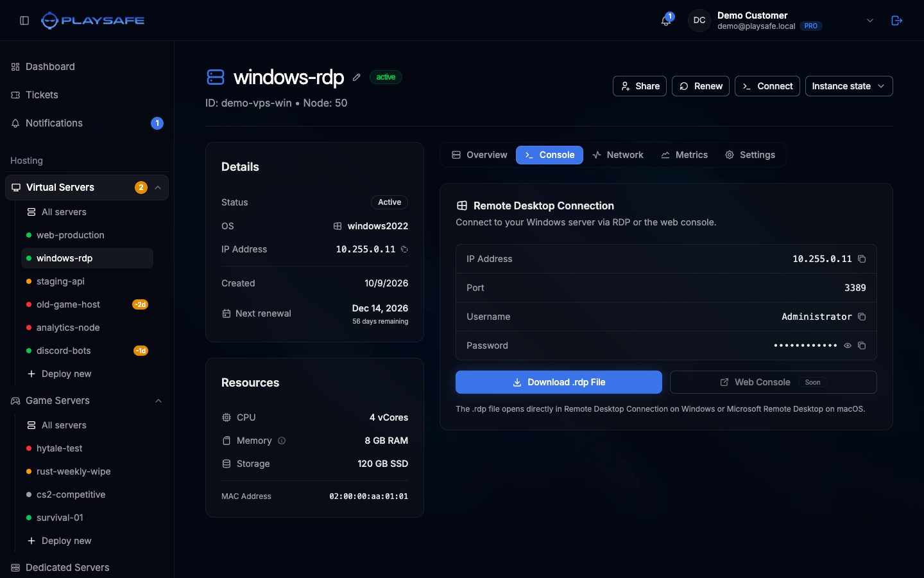Click the CPU chip icon
Image resolution: width=924 pixels, height=578 pixels.
pyautogui.click(x=226, y=417)
